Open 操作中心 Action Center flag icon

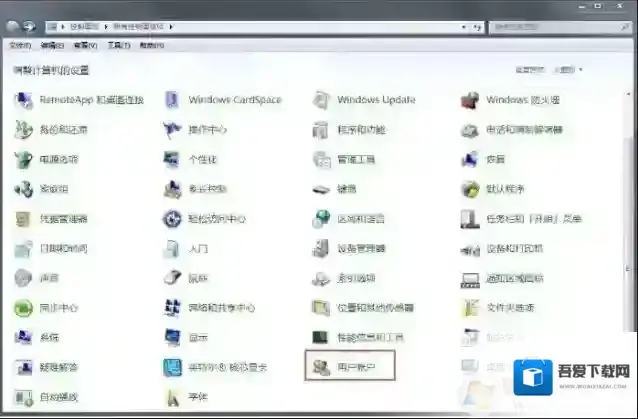click(x=172, y=130)
